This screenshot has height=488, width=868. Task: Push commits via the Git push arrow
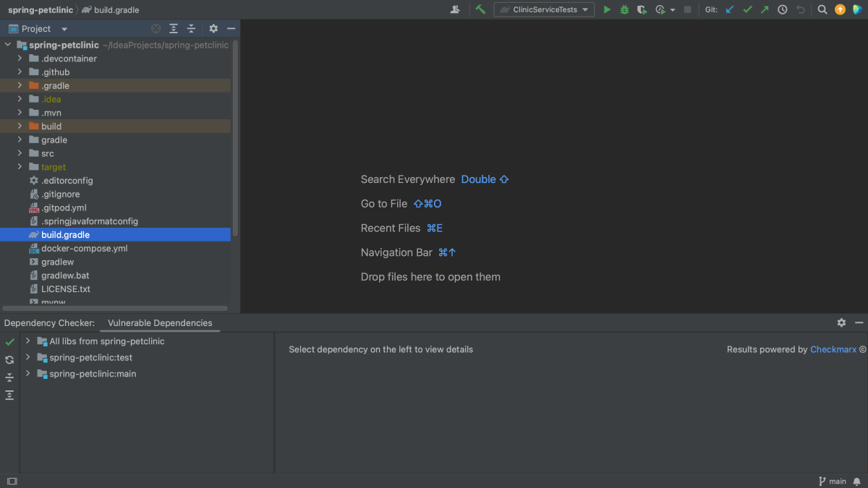coord(763,9)
